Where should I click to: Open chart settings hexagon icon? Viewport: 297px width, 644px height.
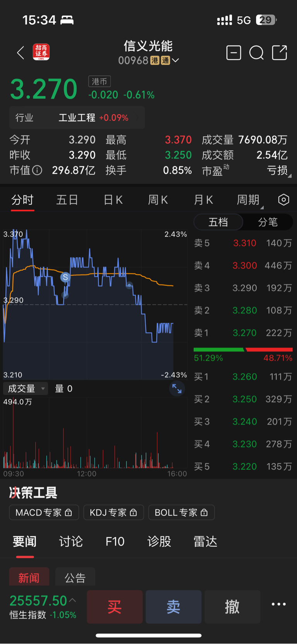284,200
